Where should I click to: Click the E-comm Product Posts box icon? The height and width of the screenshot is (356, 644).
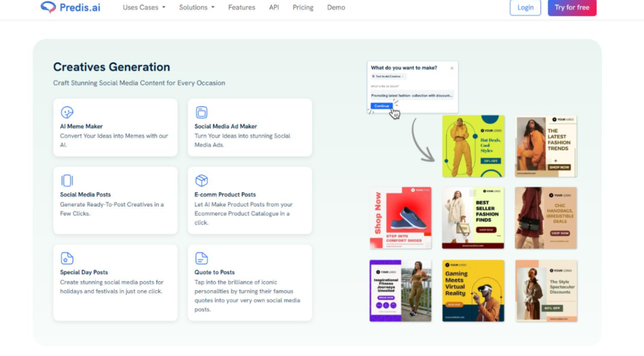(x=202, y=180)
